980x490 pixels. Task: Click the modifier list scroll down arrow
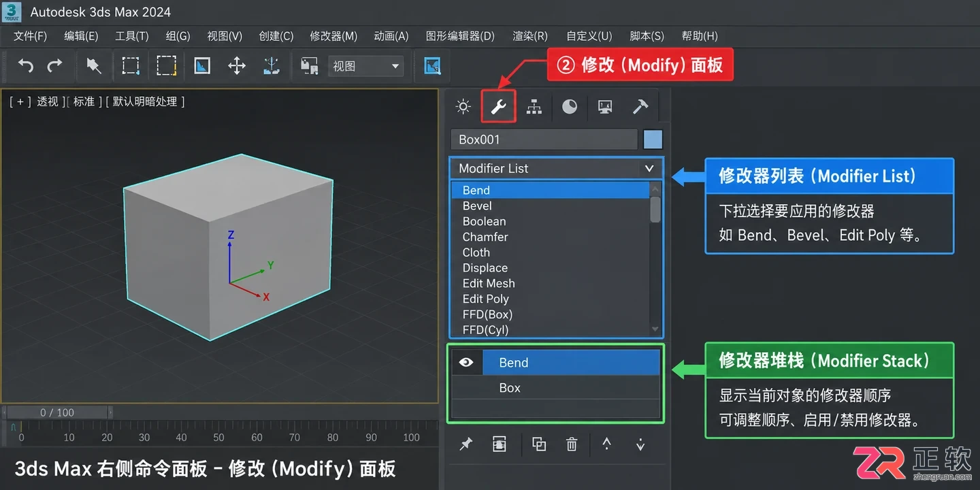tap(655, 329)
